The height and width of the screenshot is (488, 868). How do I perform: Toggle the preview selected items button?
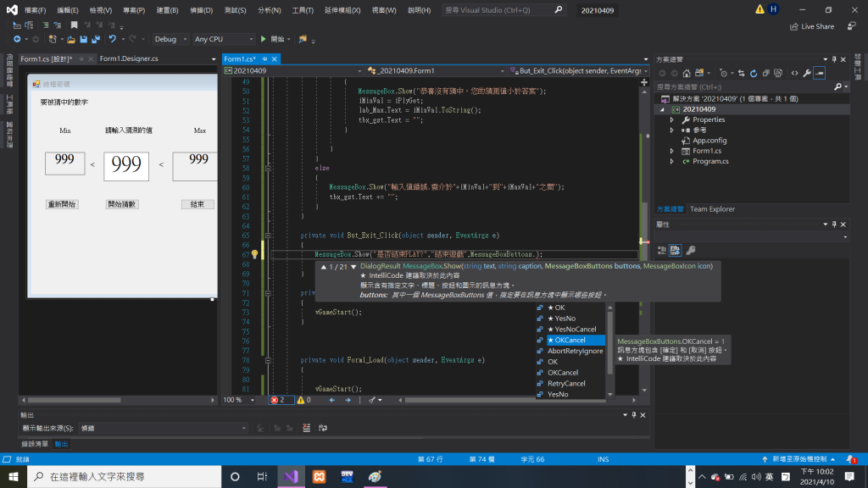[x=820, y=73]
